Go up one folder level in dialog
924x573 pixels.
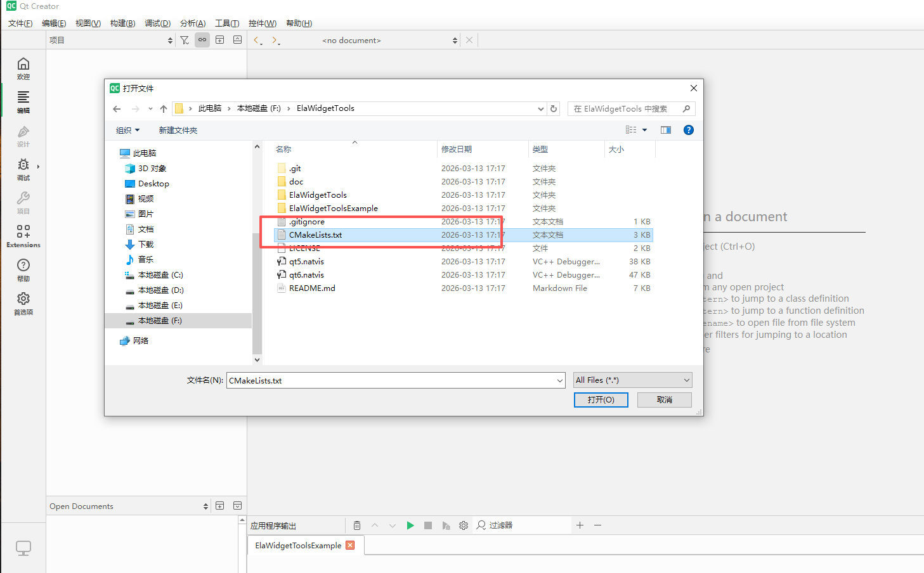[164, 109]
